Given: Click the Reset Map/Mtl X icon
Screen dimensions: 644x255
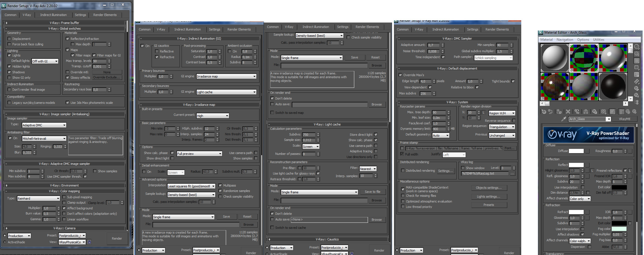Looking at the screenshot, I should coord(568,112).
